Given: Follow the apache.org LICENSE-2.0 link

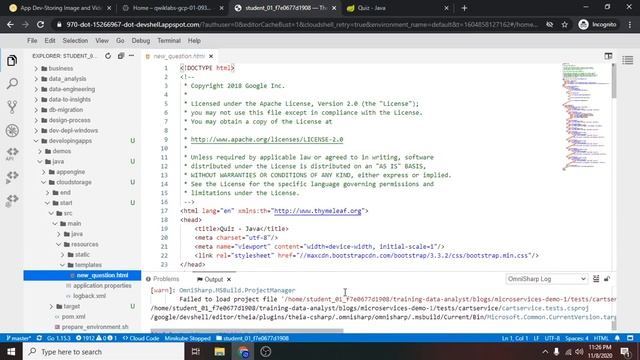Looking at the screenshot, I should [267, 140].
